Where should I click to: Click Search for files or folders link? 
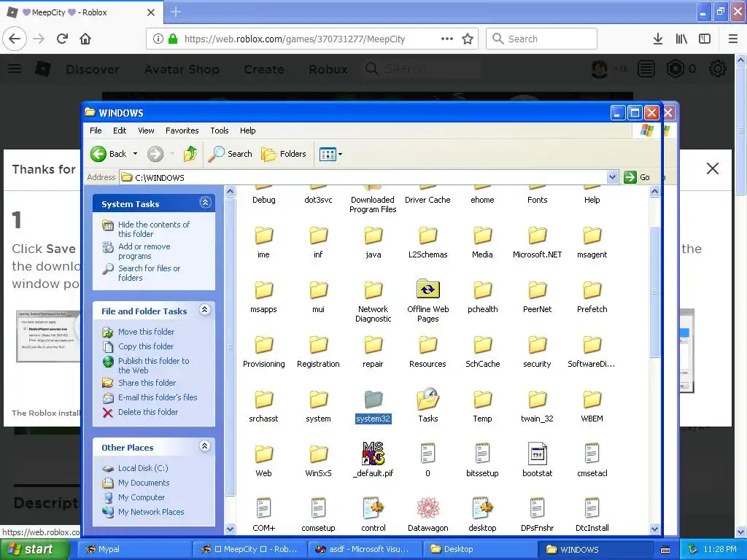pyautogui.click(x=149, y=273)
